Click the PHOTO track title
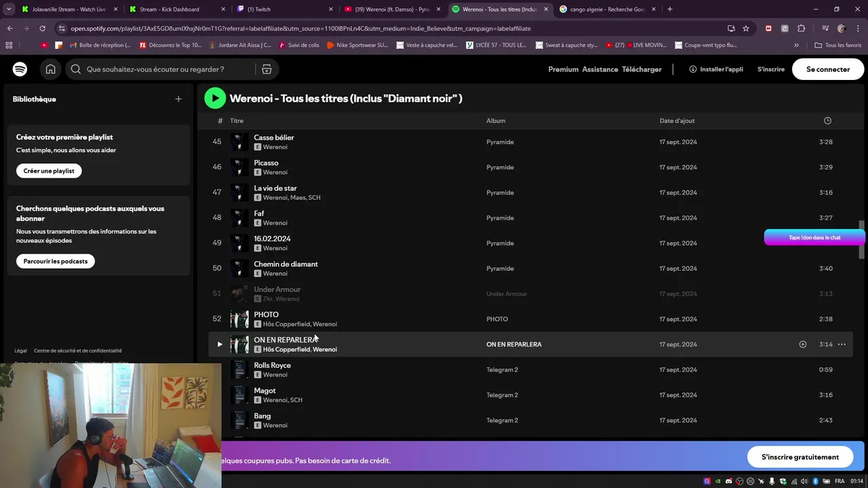This screenshot has height=488, width=868. coord(266,314)
